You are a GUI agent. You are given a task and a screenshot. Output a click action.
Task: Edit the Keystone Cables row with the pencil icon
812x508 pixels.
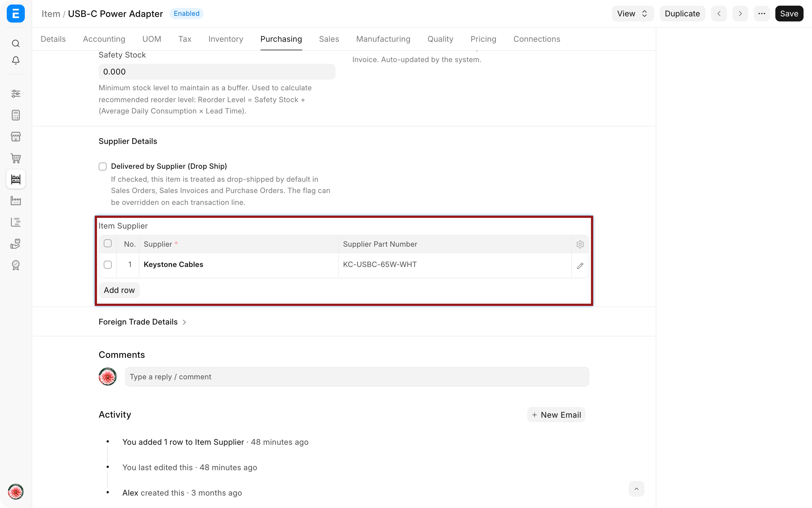(x=580, y=266)
